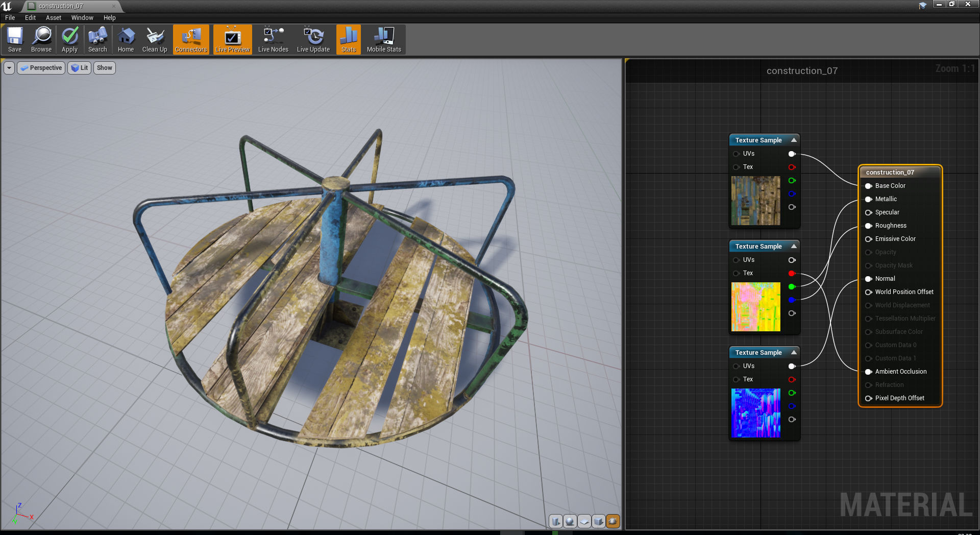Open the Help menu
This screenshot has height=535, width=980.
coord(110,17)
